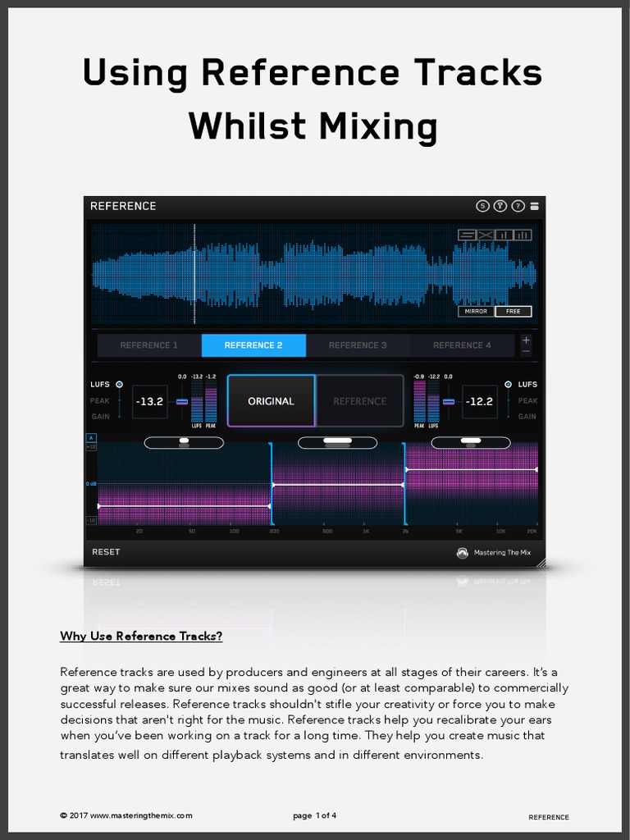This screenshot has height=840, width=630.
Task: Select the left PEAK option
Action: [99, 400]
